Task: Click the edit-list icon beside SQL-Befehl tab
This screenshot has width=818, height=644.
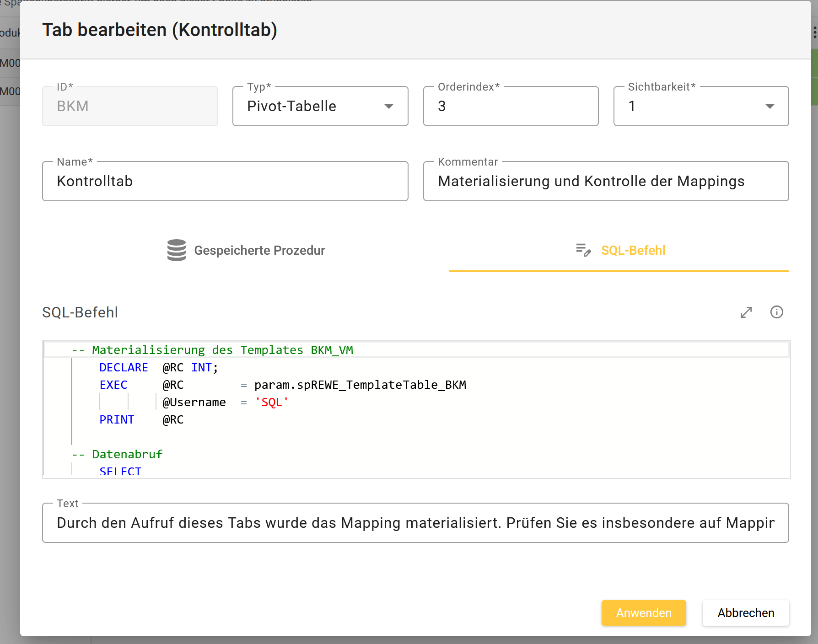Action: (583, 250)
